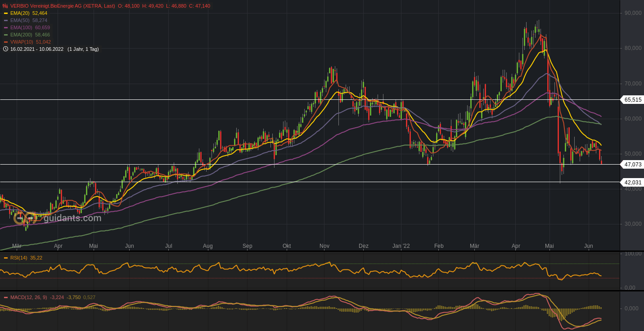
Task: Click the red VWAP(10) color marker
Action: (x=6, y=42)
